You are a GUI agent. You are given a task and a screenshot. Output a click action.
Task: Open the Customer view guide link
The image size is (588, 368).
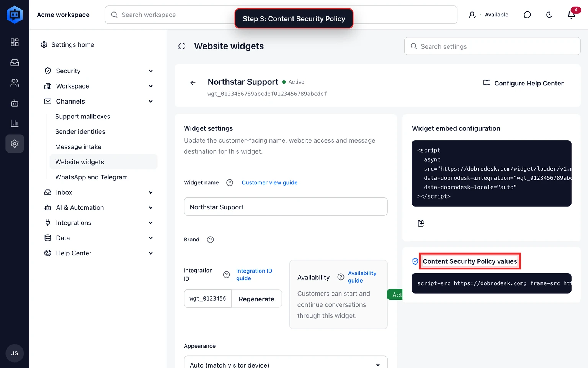(x=269, y=182)
